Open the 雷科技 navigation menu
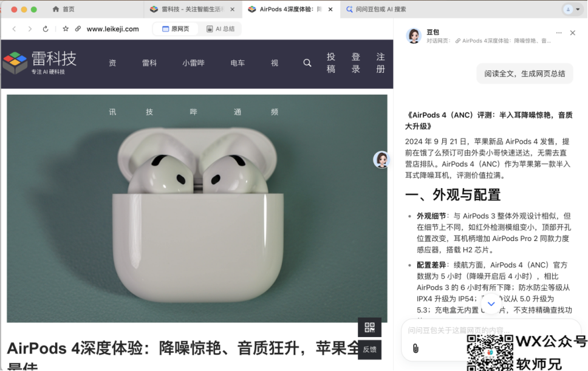 click(x=149, y=63)
